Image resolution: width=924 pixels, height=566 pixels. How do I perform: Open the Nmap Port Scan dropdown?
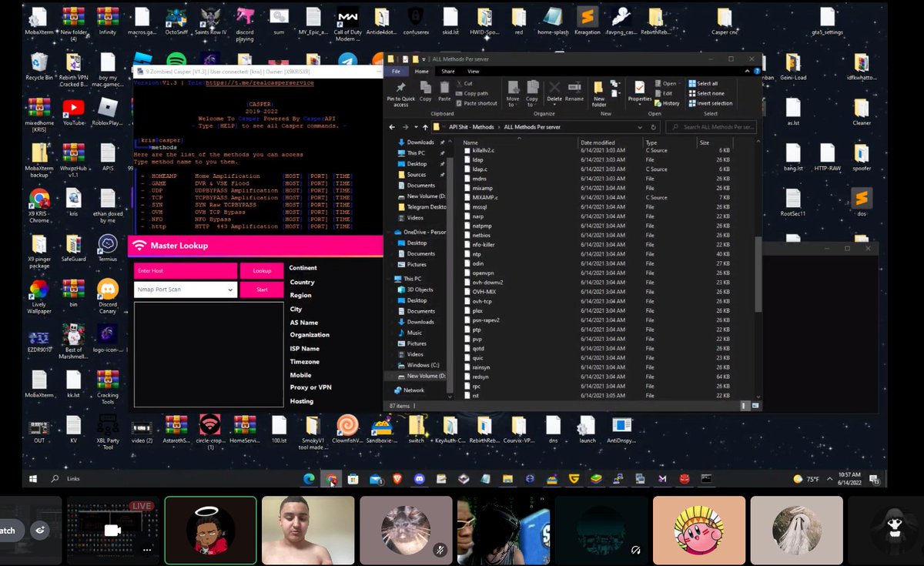229,288
